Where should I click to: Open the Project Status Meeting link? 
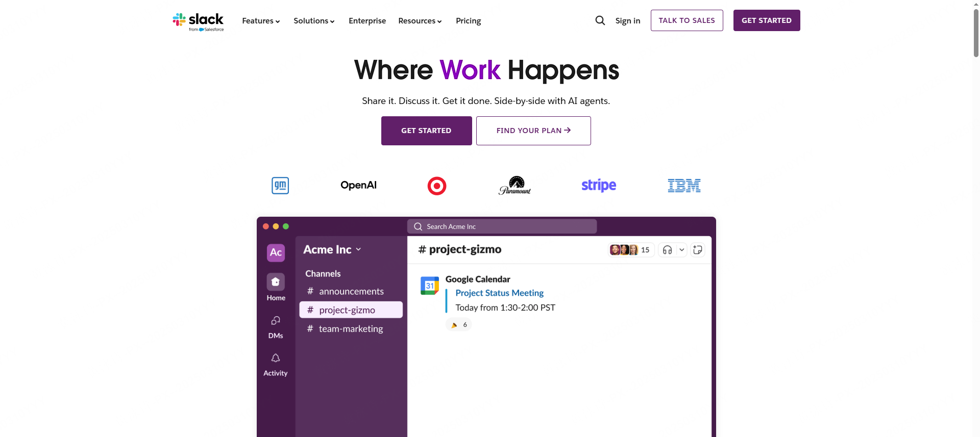(499, 293)
